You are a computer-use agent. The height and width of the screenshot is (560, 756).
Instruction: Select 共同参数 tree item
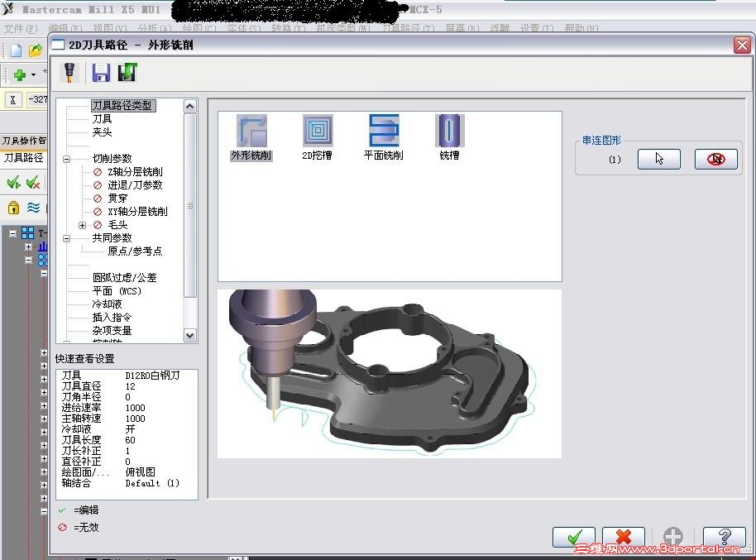click(x=112, y=237)
